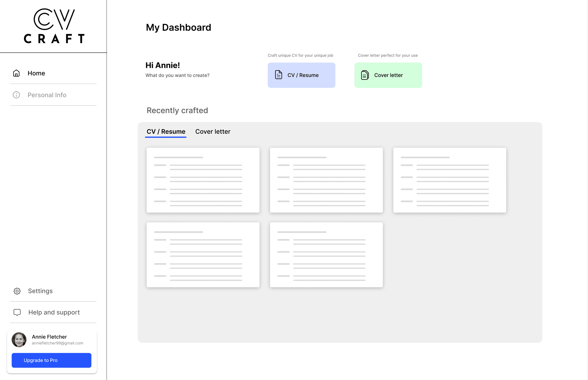Screen dimensions: 588x380
Task: Create a new Cover letter
Action: coord(388,75)
